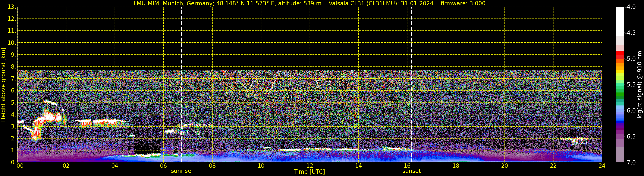Select the white top section of the color bar
This screenshot has width=644, height=176.
(x=620, y=22)
